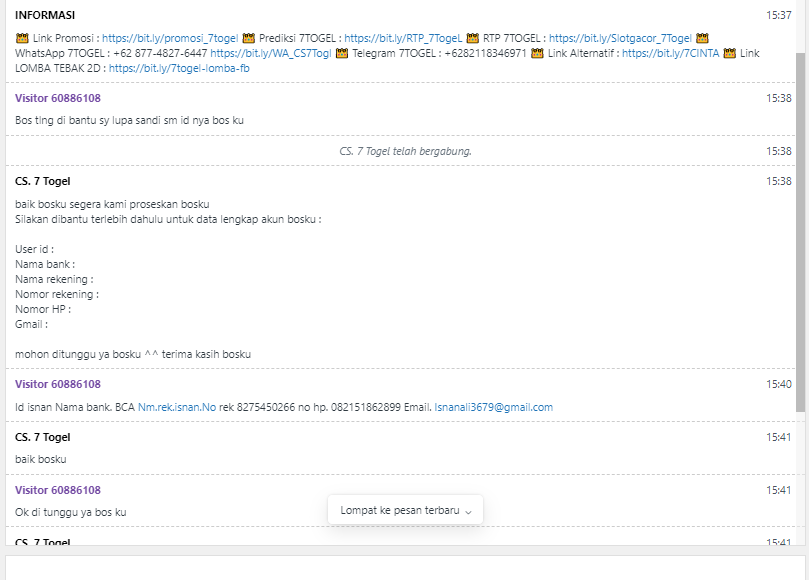Open the promosi_7togel promo link

coord(170,38)
